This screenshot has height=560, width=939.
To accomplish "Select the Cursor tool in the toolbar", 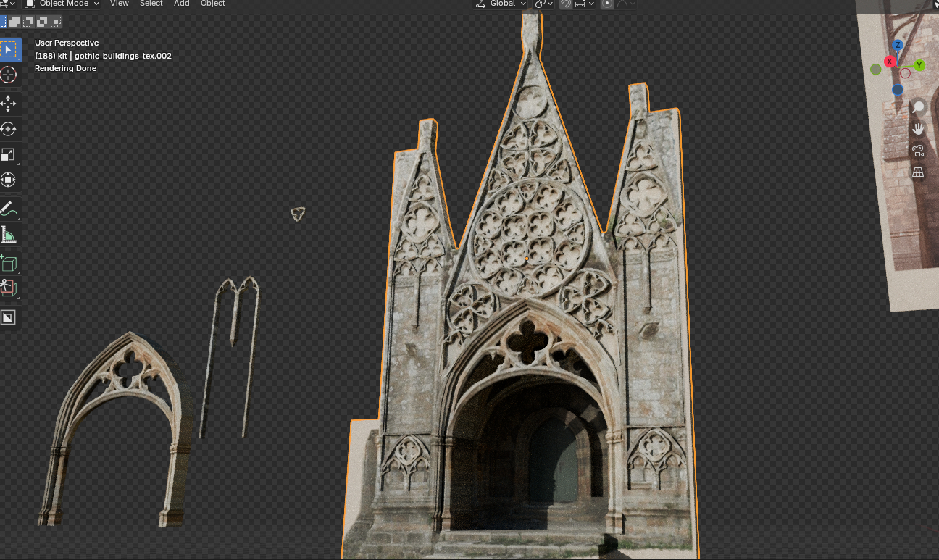I will pyautogui.click(x=9, y=75).
